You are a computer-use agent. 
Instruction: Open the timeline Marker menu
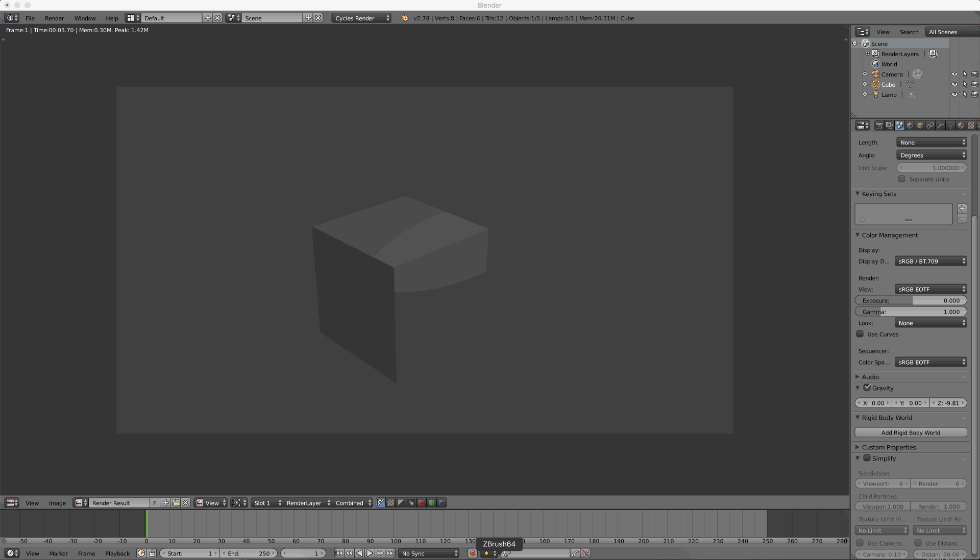coord(58,553)
